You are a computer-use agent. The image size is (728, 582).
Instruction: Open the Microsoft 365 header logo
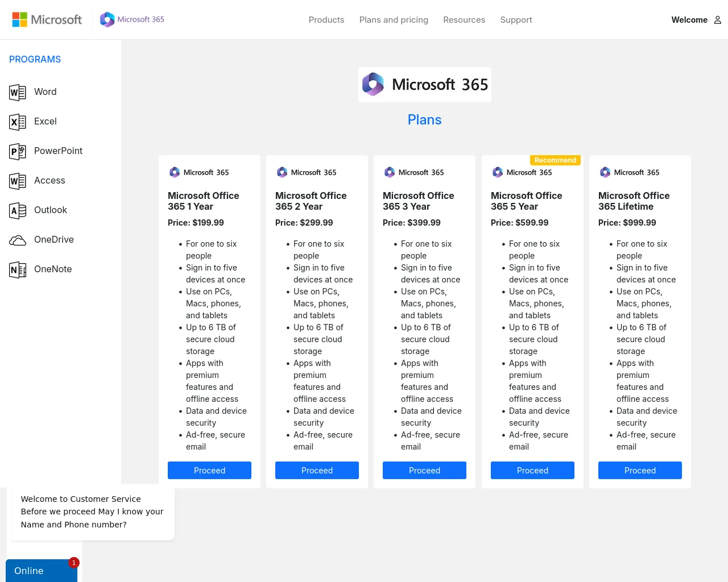click(132, 19)
